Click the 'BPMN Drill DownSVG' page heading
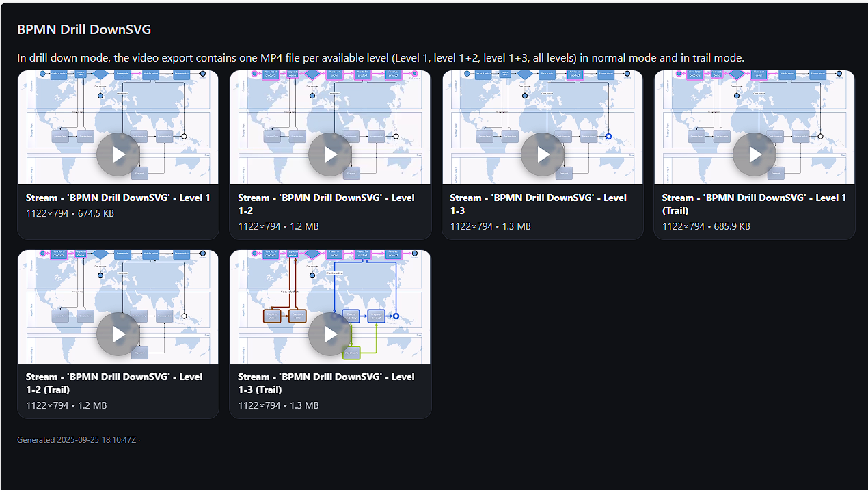The height and width of the screenshot is (490, 868). pos(84,29)
